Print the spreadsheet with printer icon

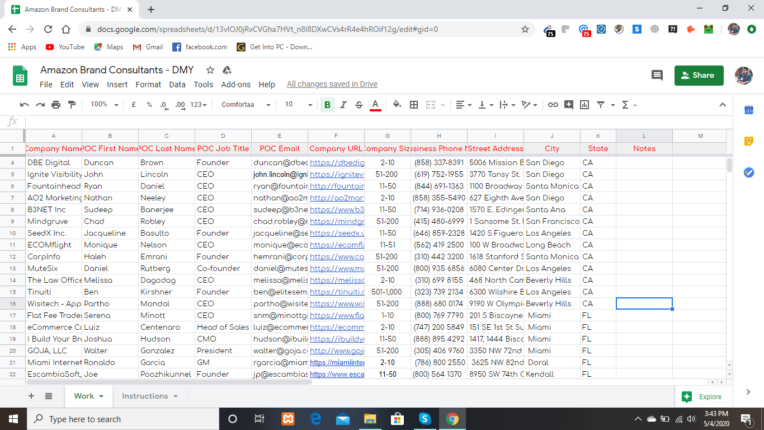click(x=56, y=105)
